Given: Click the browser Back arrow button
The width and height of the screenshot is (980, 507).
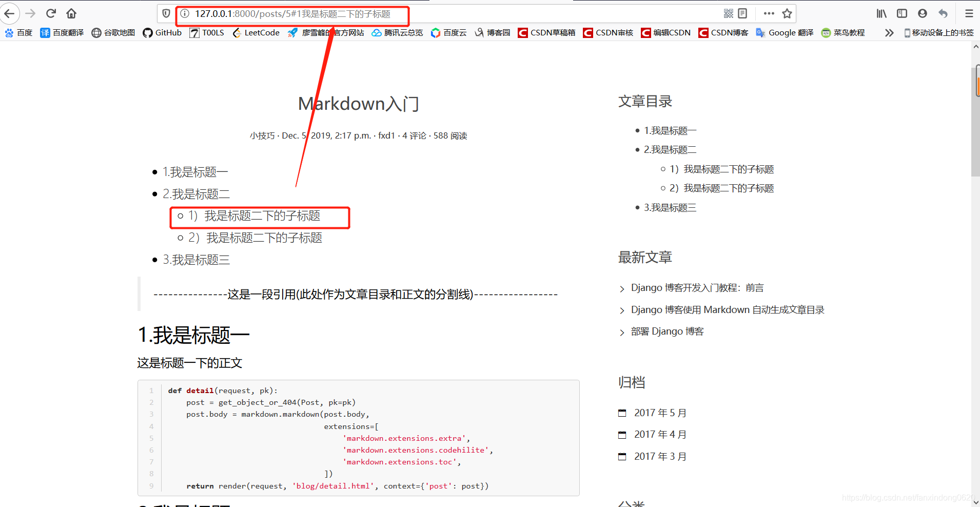Looking at the screenshot, I should tap(10, 13).
